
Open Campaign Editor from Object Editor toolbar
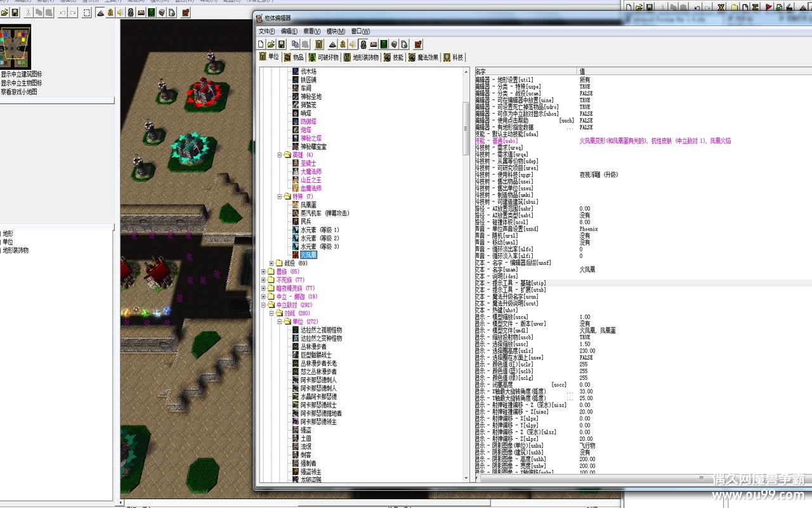coord(374,44)
